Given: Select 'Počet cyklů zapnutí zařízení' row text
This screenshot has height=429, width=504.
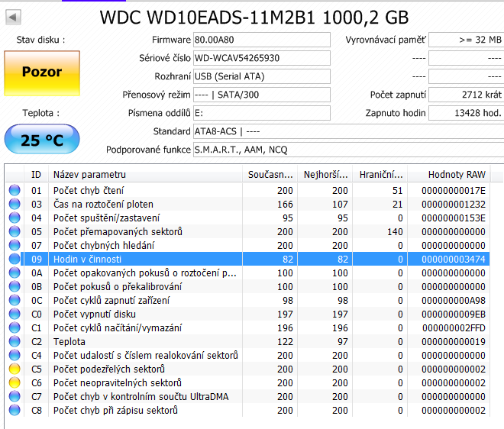Looking at the screenshot, I should [x=111, y=301].
